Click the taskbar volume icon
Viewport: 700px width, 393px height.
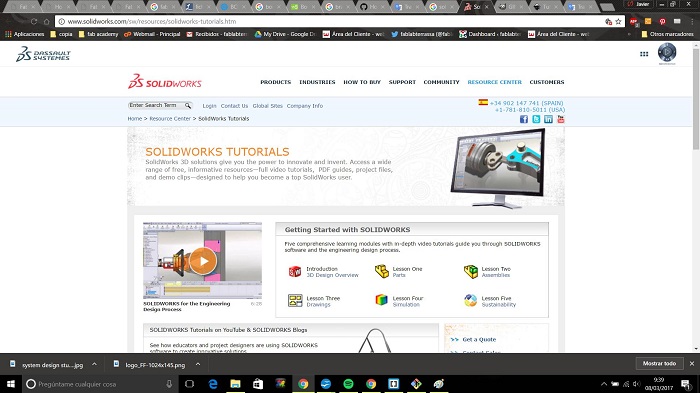click(x=637, y=384)
